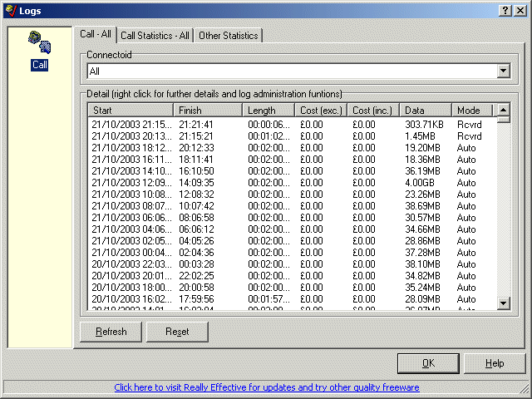This screenshot has height=399, width=532.
Task: Select the row starting 20/10/2003 20:01
Action: point(292,276)
